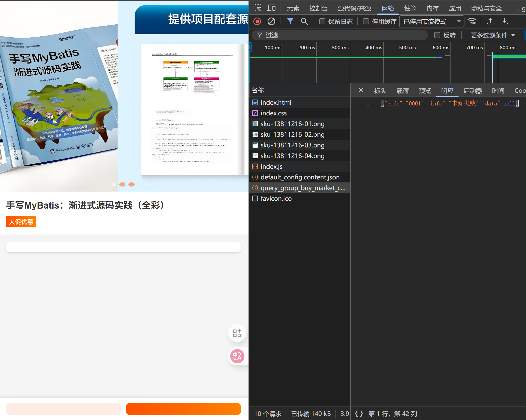This screenshot has height=420, width=526.
Task: Pretty print the response with braces icon
Action: tap(359, 414)
